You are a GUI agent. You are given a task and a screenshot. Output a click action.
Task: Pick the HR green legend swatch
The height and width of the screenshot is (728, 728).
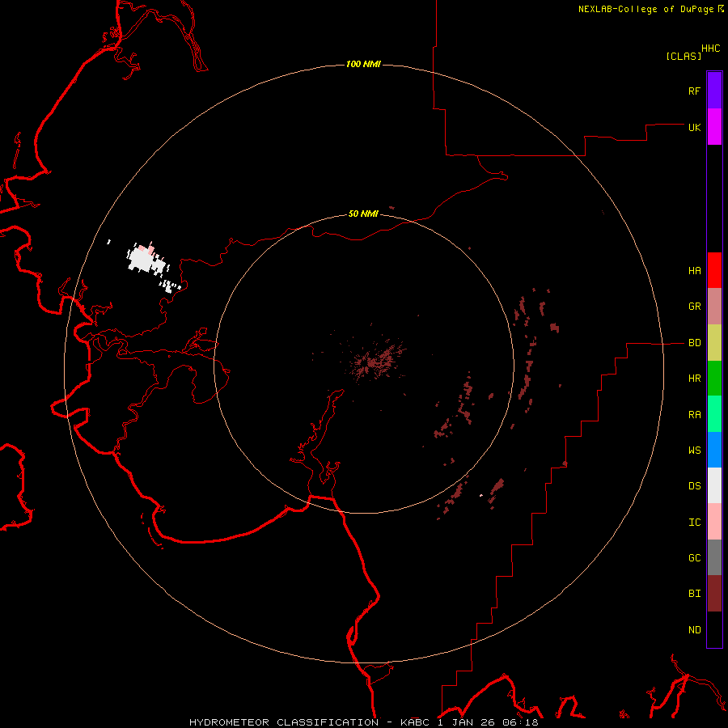714,379
